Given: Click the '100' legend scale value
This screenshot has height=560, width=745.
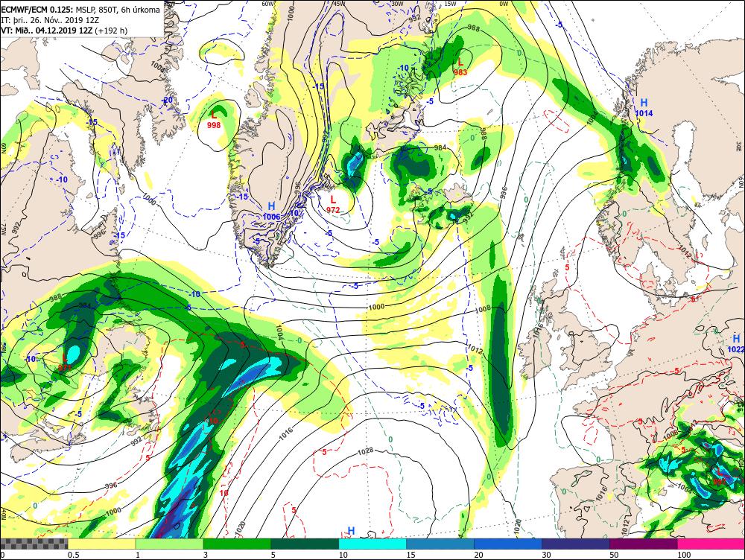Looking at the screenshot, I should [684, 555].
